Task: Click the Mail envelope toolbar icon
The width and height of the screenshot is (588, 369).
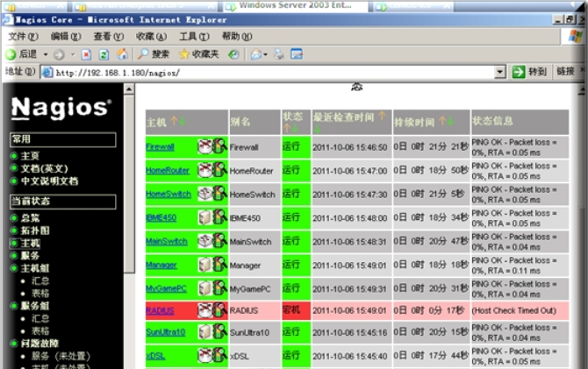Action: click(x=255, y=54)
